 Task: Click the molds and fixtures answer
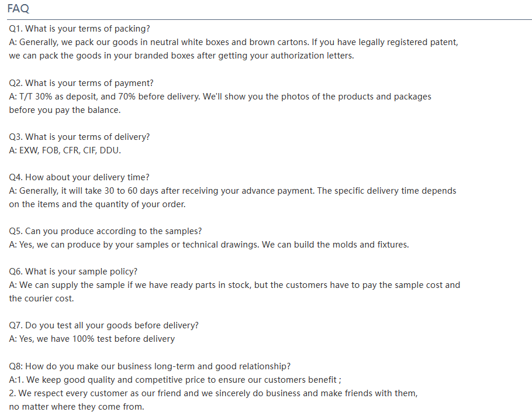pyautogui.click(x=209, y=245)
